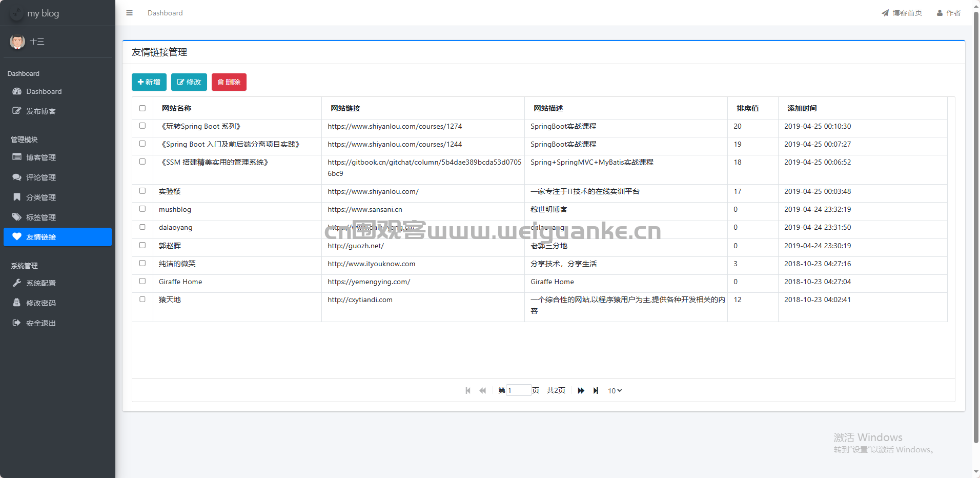Open 发布博客 in the sidebar
The image size is (980, 478).
(57, 111)
